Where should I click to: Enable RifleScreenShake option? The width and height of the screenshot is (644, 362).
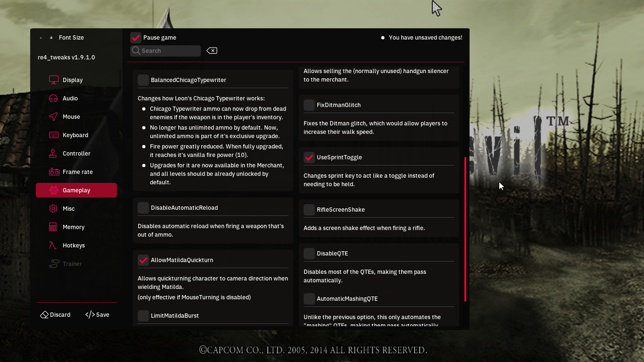309,210
